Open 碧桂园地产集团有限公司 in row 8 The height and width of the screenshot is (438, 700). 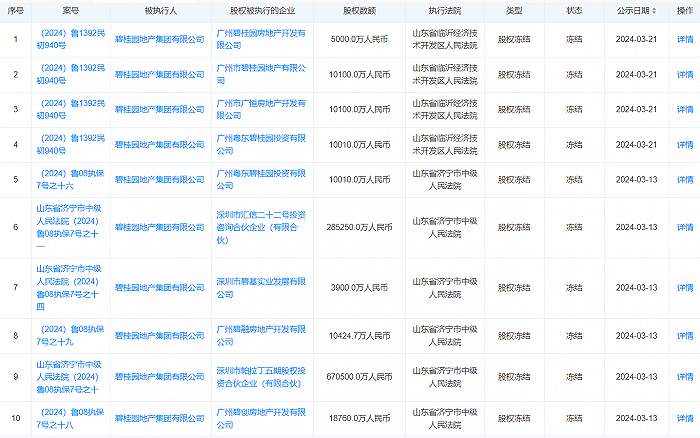pos(159,336)
